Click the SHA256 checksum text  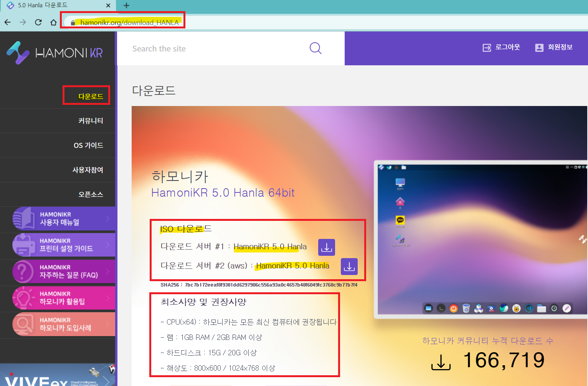point(259,285)
